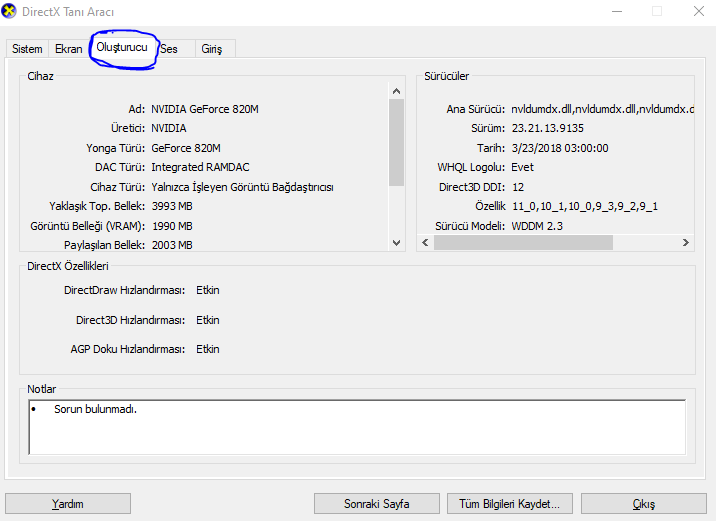
Task: Click the VRAM value 1990 MB
Action: point(172,226)
